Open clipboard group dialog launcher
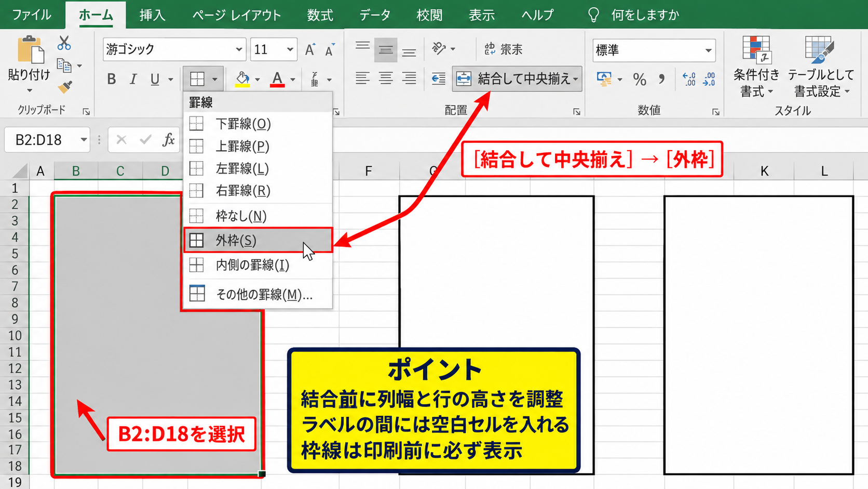Screen dimensions: 868x489 [86, 112]
